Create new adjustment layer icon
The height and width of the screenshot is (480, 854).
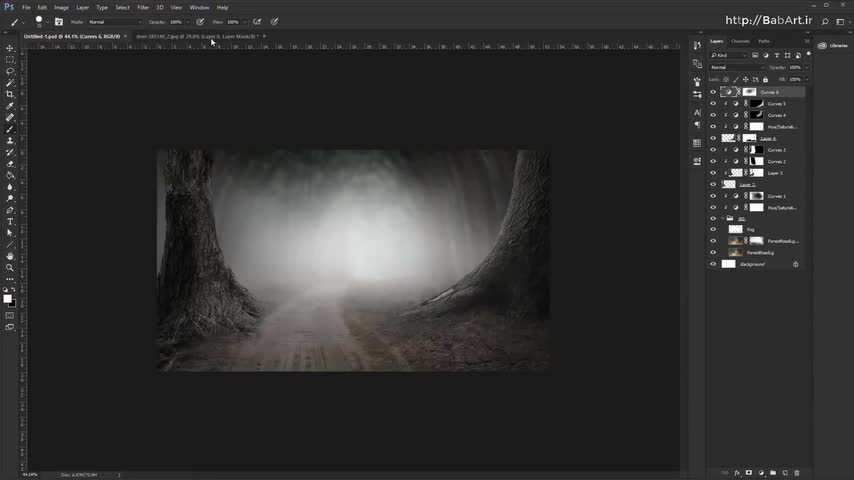(761, 473)
